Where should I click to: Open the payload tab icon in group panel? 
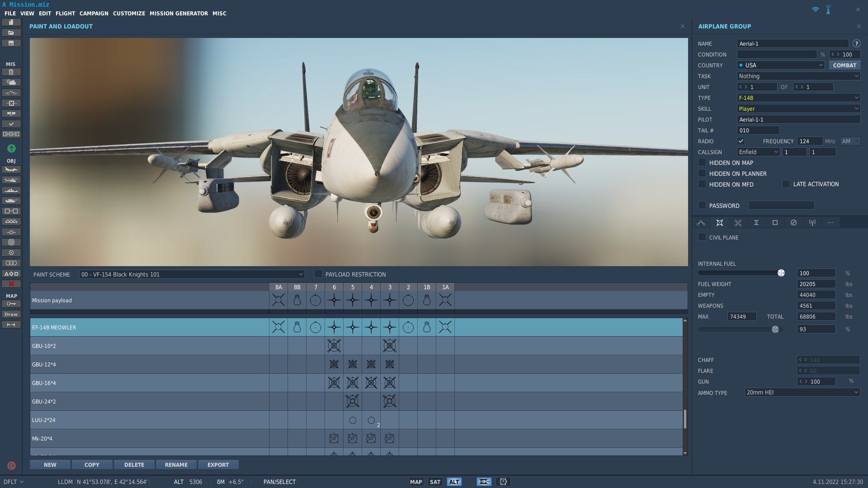pyautogui.click(x=720, y=223)
